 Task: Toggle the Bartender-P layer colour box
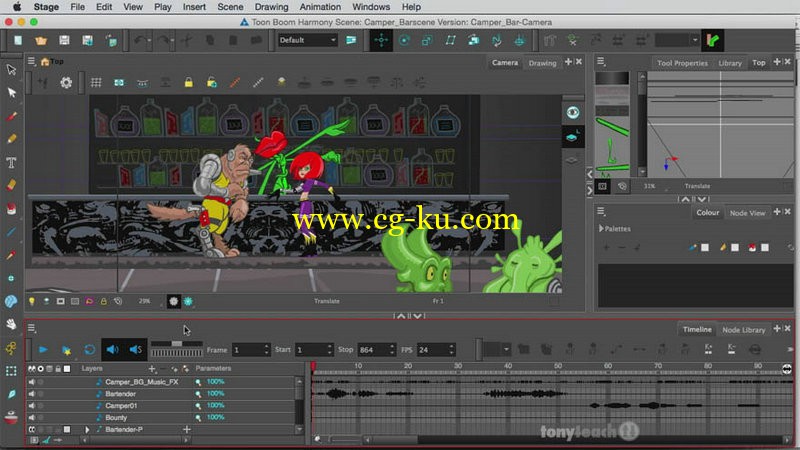coord(67,430)
